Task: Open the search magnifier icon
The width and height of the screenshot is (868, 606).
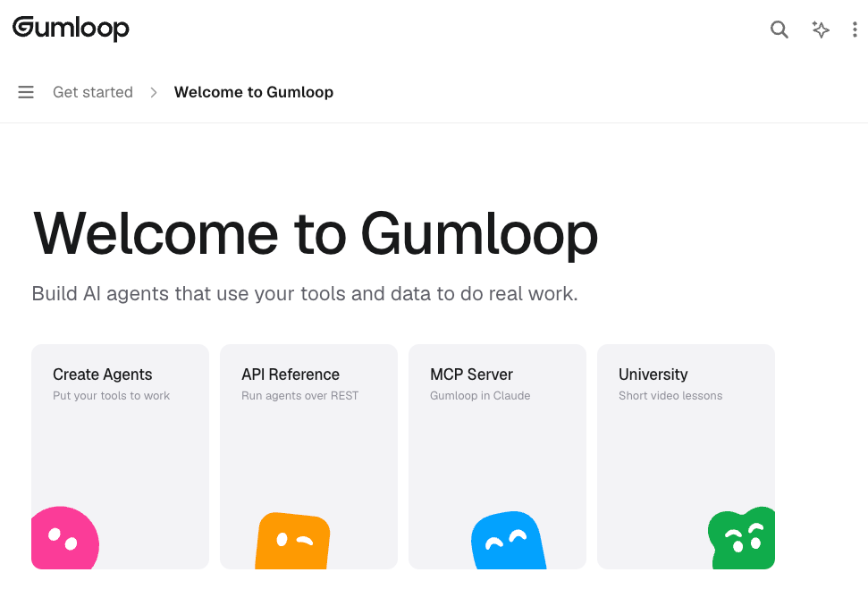Action: [x=780, y=29]
